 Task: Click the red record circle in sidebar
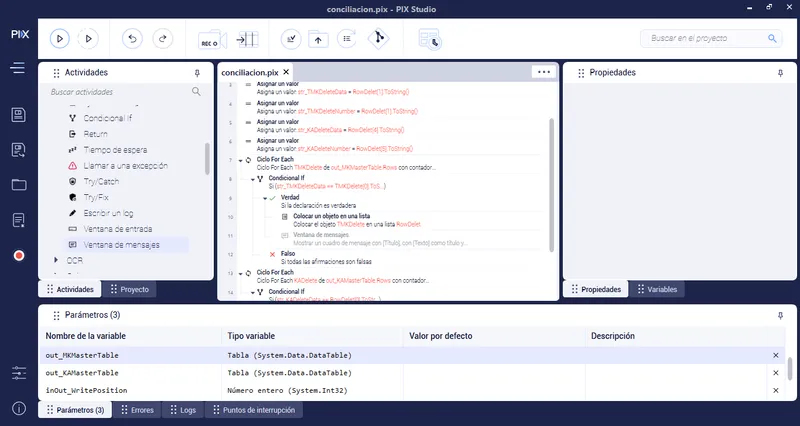[19, 255]
